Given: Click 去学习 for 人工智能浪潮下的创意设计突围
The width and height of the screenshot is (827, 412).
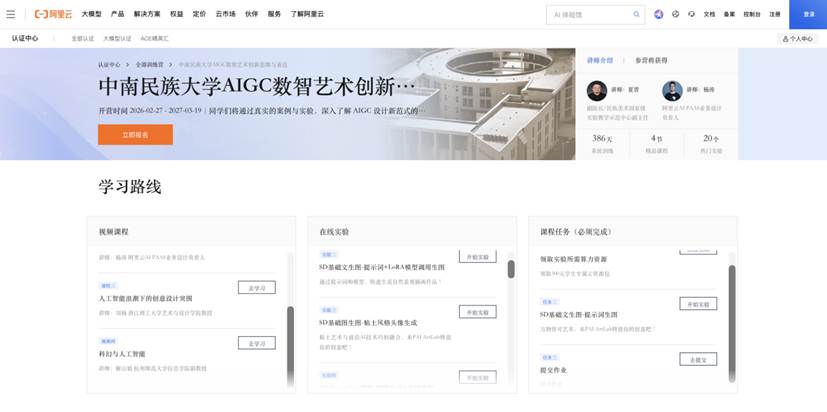Looking at the screenshot, I should pyautogui.click(x=256, y=288).
